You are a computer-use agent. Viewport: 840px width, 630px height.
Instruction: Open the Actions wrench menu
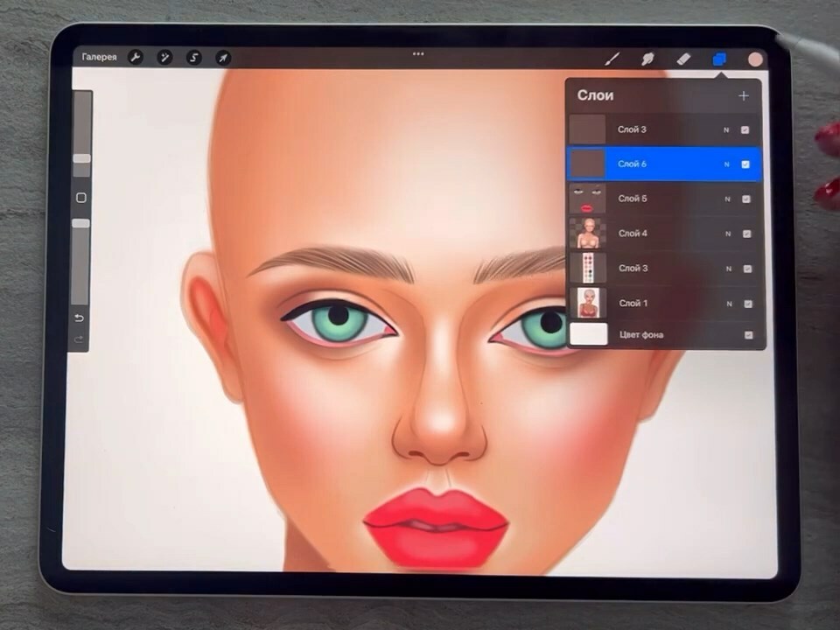[136, 58]
